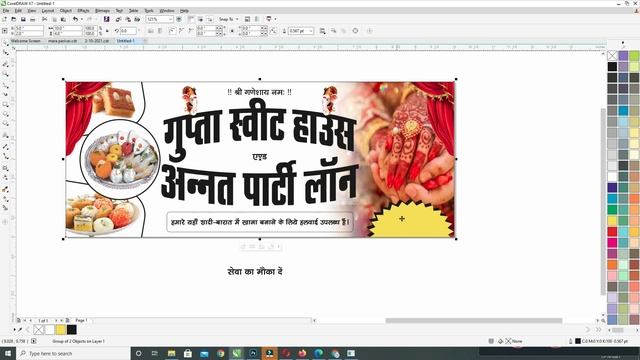Toggle Full-screen preview button
The height and width of the screenshot is (360, 640).
(x=179, y=19)
